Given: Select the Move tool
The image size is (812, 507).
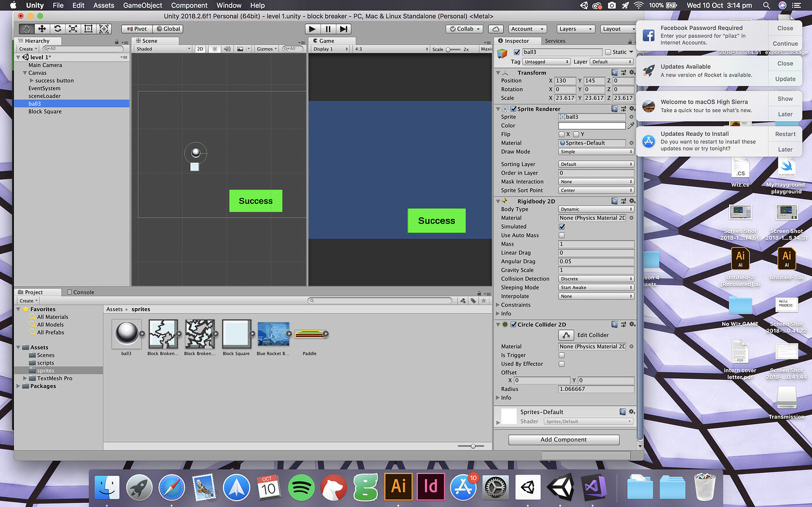Looking at the screenshot, I should pos(42,29).
